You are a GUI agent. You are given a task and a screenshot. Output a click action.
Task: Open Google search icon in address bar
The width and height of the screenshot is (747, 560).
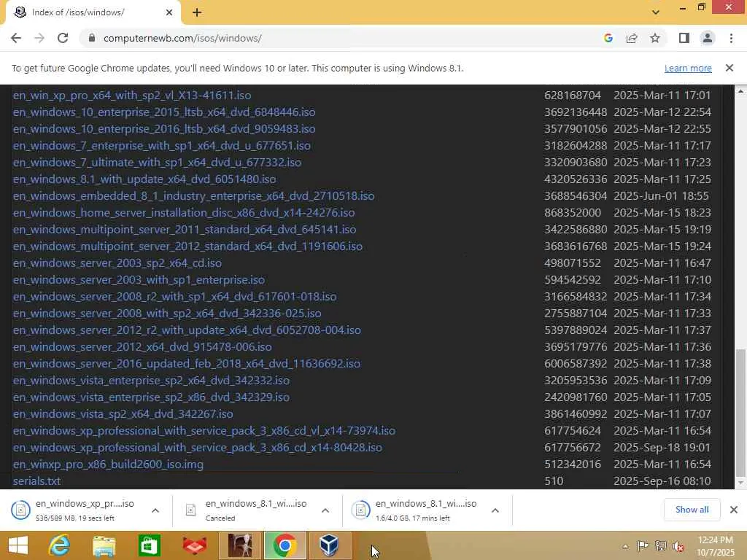coord(608,38)
